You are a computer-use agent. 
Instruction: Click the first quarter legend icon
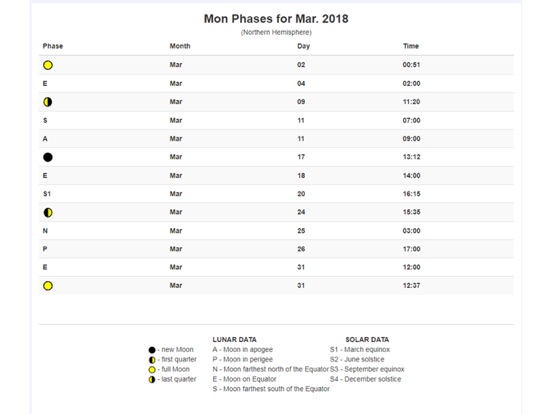point(152,360)
